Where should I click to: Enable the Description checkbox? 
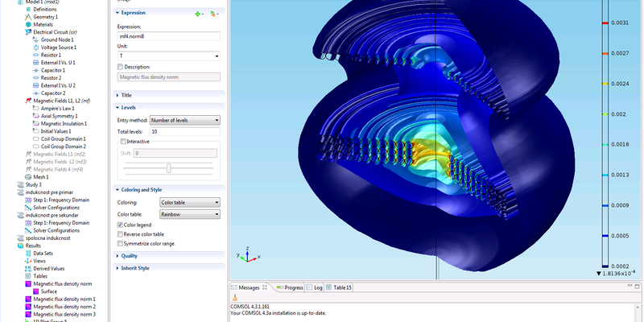click(x=121, y=67)
